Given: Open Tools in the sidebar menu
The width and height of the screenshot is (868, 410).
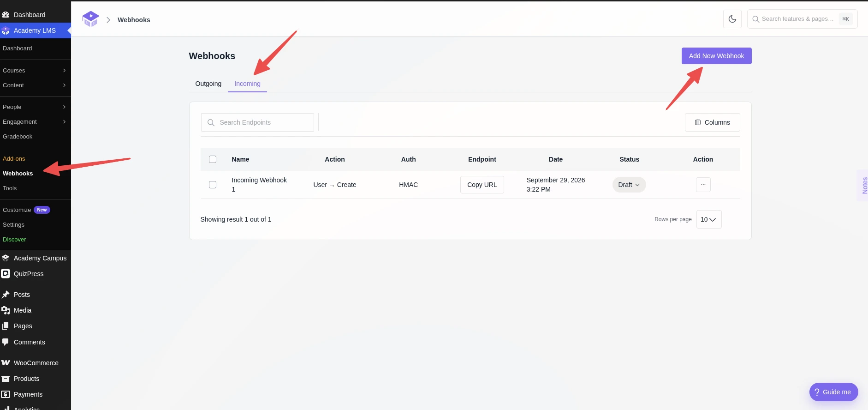Looking at the screenshot, I should 10,188.
